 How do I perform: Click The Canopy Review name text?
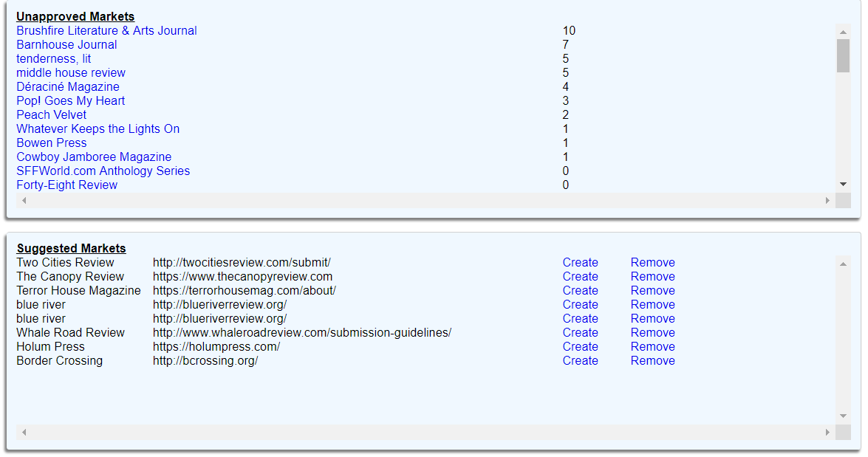70,277
